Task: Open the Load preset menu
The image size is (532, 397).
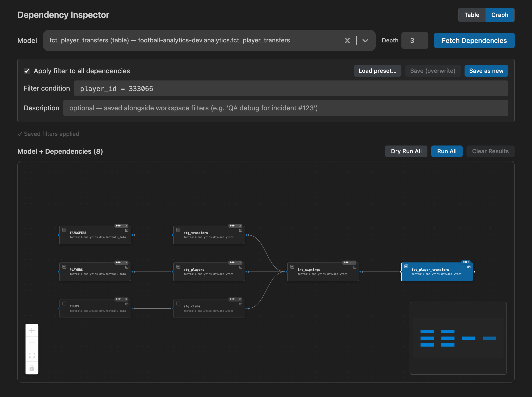Action: (377, 71)
